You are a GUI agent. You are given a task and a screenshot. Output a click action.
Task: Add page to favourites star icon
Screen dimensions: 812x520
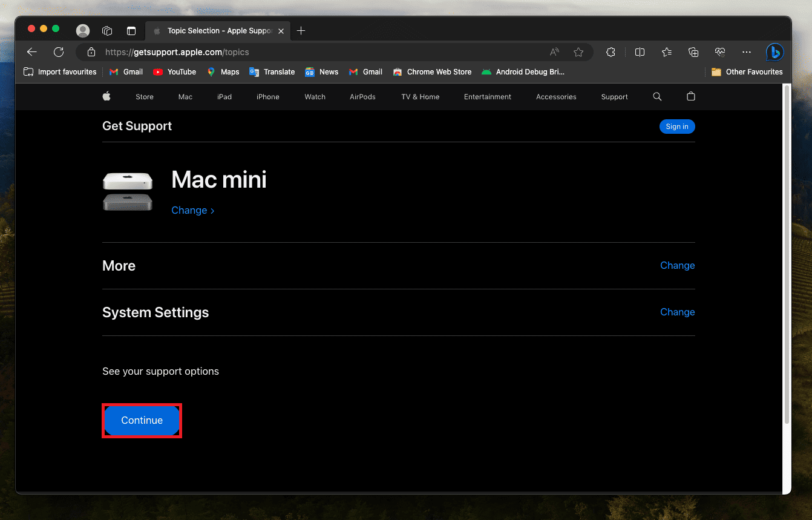click(578, 52)
